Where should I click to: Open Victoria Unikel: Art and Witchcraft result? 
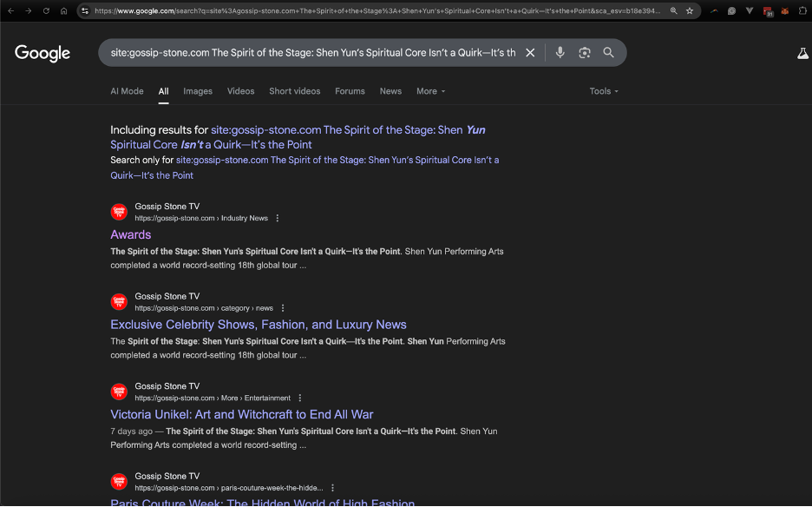[242, 415]
